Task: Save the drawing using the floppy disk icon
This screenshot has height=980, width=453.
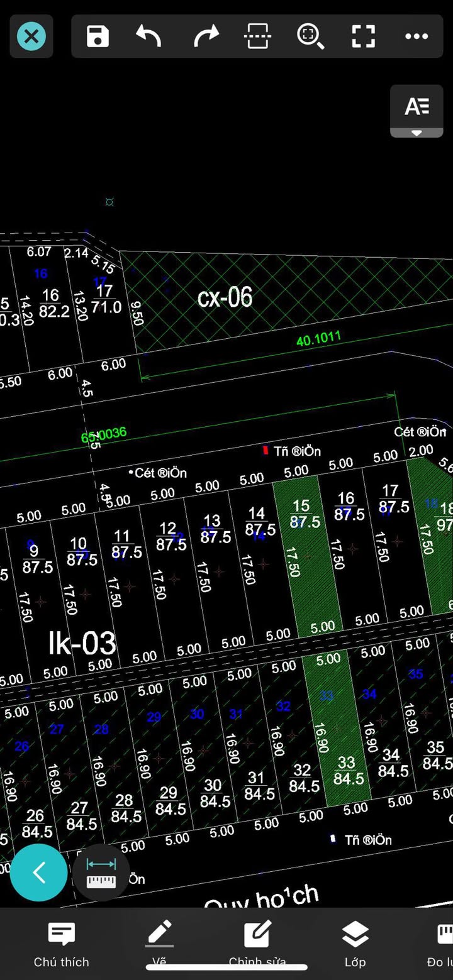Action: coord(98,36)
